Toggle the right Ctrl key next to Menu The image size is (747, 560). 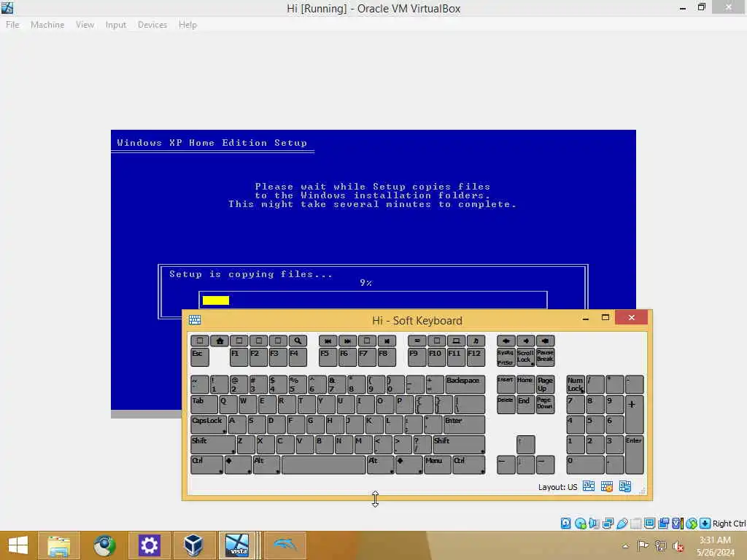point(469,464)
